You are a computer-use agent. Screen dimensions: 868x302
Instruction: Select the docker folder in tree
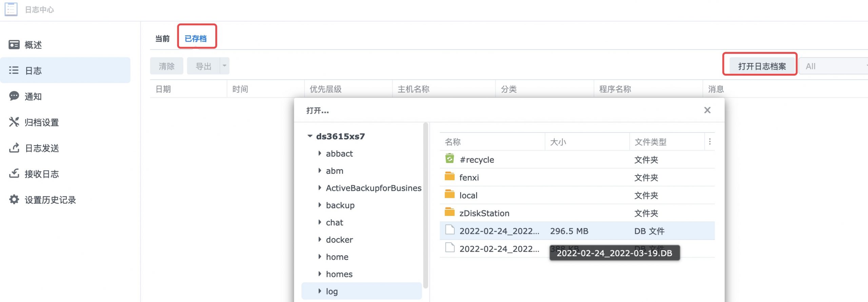tap(339, 240)
